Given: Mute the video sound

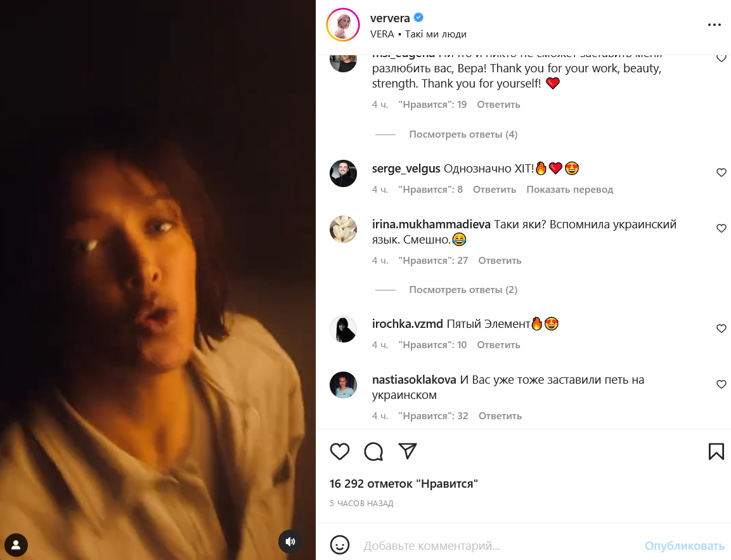Looking at the screenshot, I should click(x=290, y=542).
